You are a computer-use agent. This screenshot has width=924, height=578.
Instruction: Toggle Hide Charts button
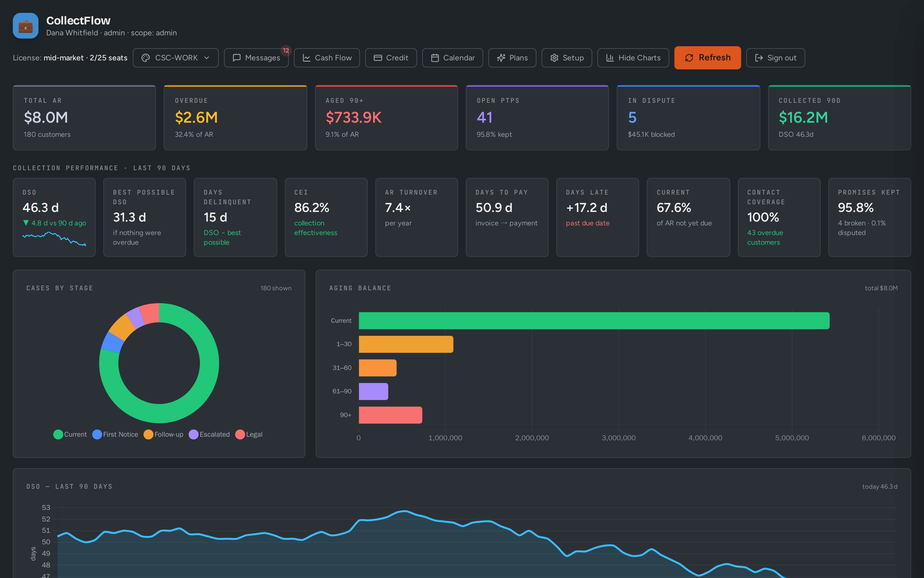[633, 58]
